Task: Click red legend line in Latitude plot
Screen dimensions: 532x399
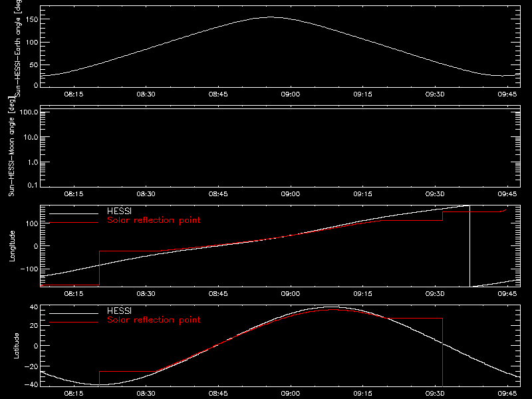Action: 74,323
